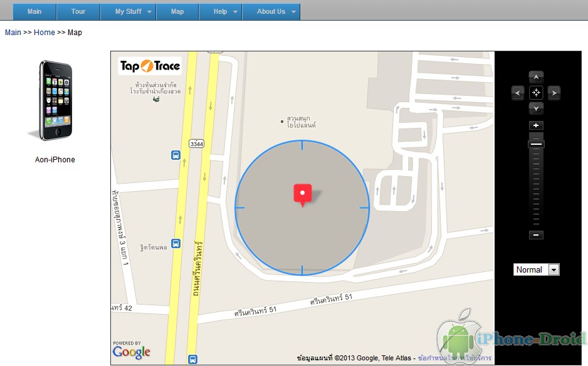Open the map terms of service link
This screenshot has width=588, height=366.
(x=454, y=358)
